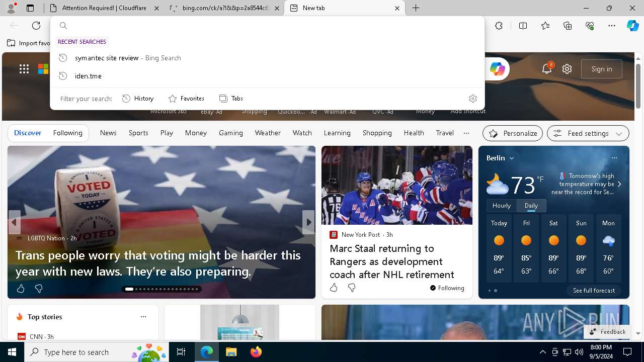Open the Sports feed category
Screen dimensions: 644x362
pos(138,133)
